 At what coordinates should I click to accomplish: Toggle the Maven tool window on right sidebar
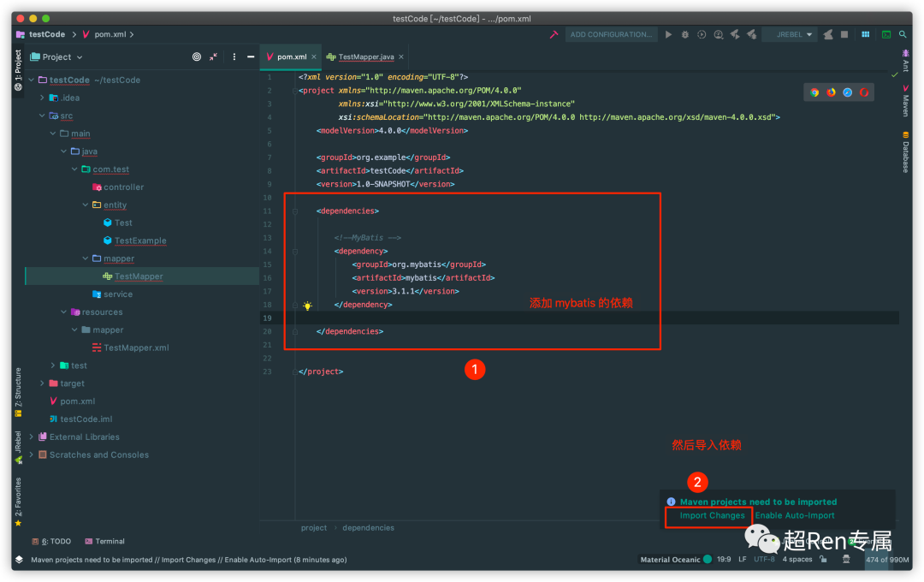point(906,101)
